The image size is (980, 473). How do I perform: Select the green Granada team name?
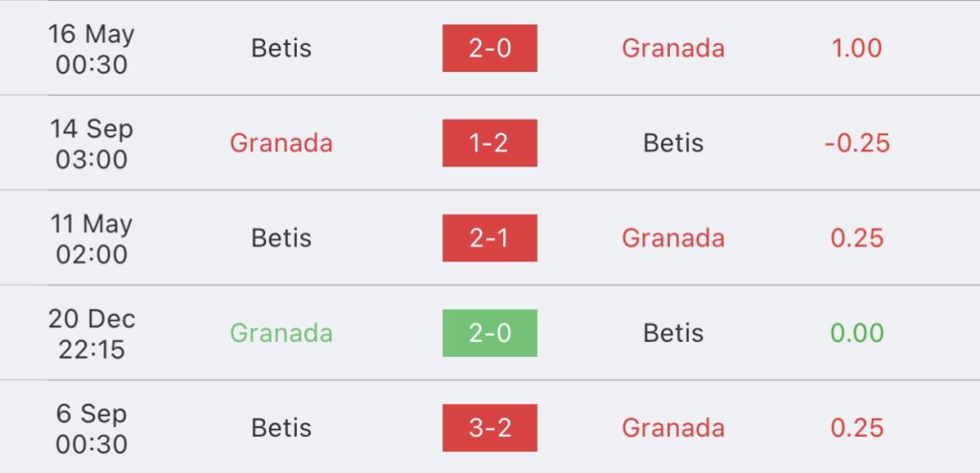pyautogui.click(x=281, y=333)
